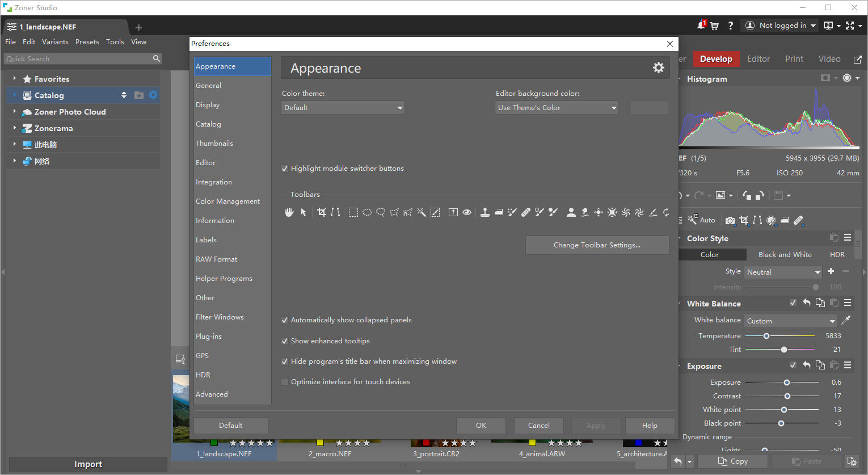
Task: Open the Tools menu
Action: coord(115,42)
